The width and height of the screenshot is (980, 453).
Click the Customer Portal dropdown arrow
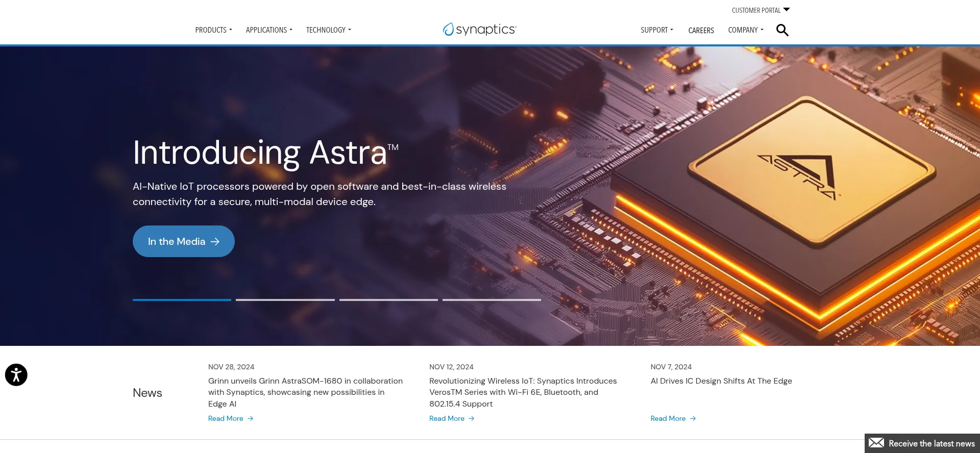[x=787, y=10]
